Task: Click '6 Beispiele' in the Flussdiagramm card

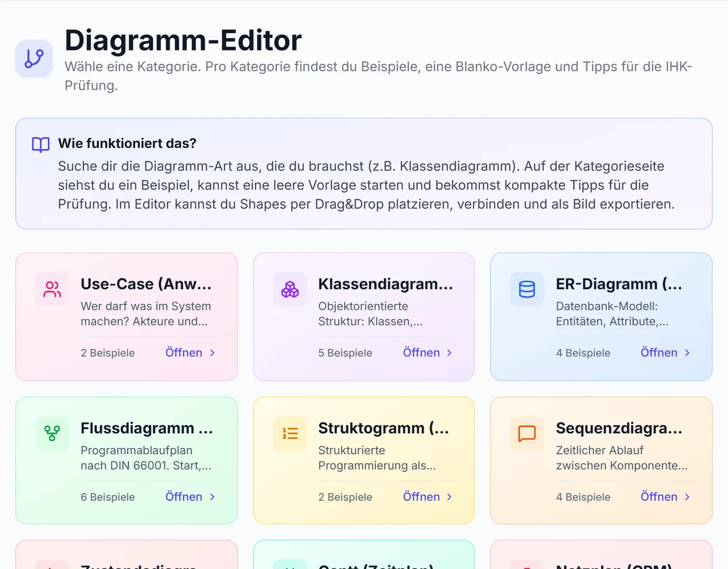Action: (x=108, y=497)
